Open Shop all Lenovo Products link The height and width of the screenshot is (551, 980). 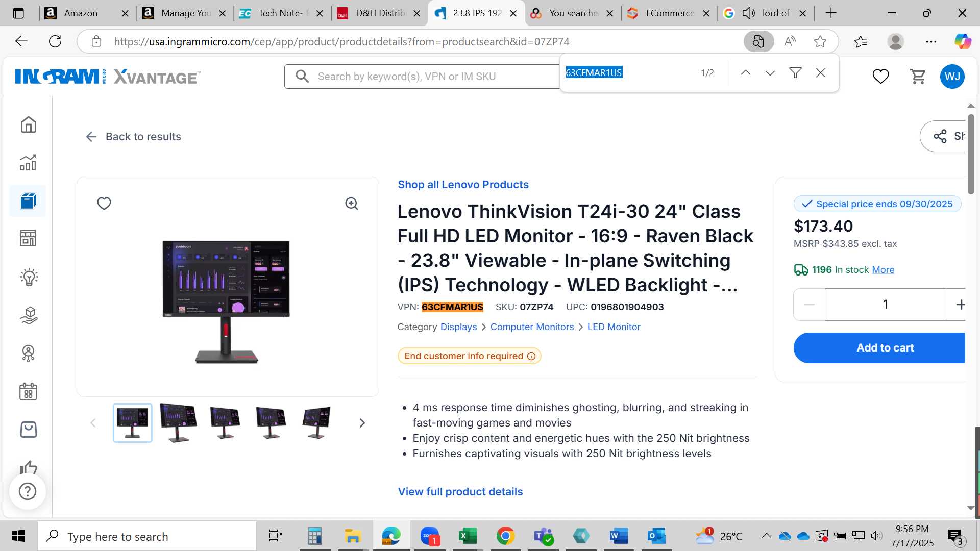coord(463,185)
